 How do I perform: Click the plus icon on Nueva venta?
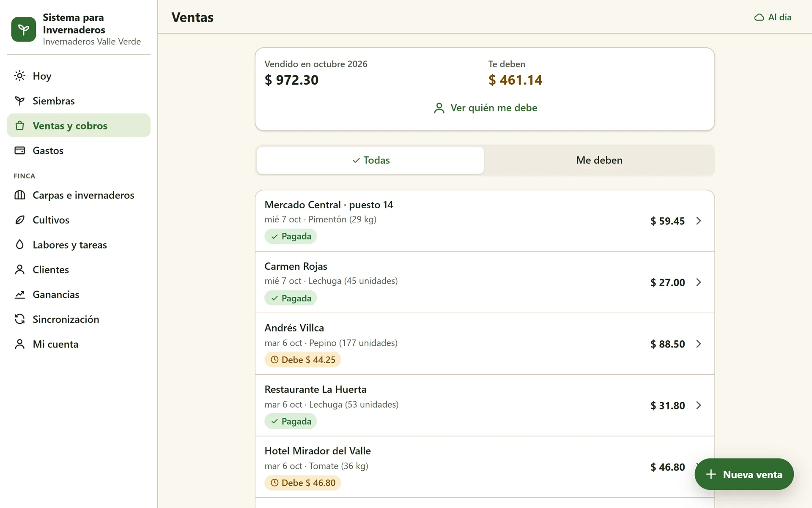pos(711,474)
